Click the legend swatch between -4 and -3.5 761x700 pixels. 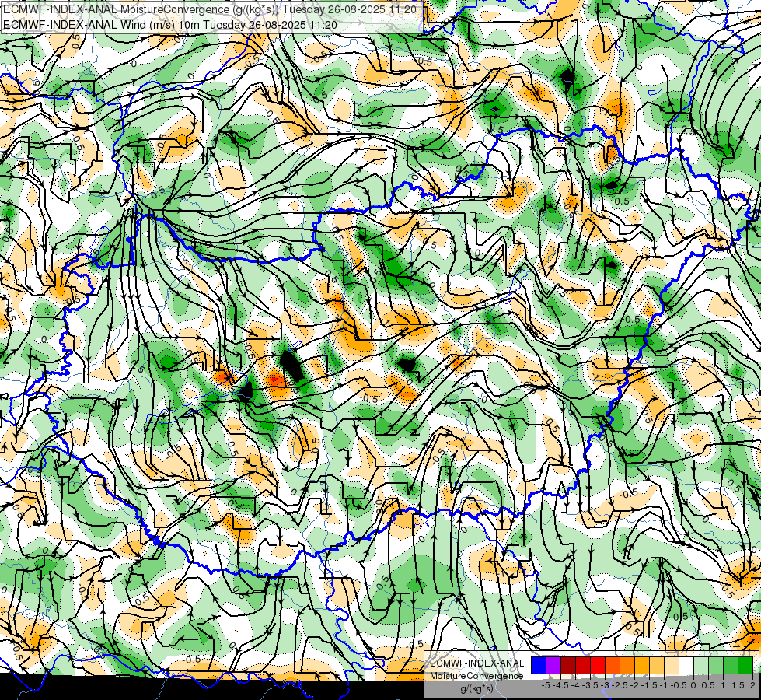coord(583,666)
